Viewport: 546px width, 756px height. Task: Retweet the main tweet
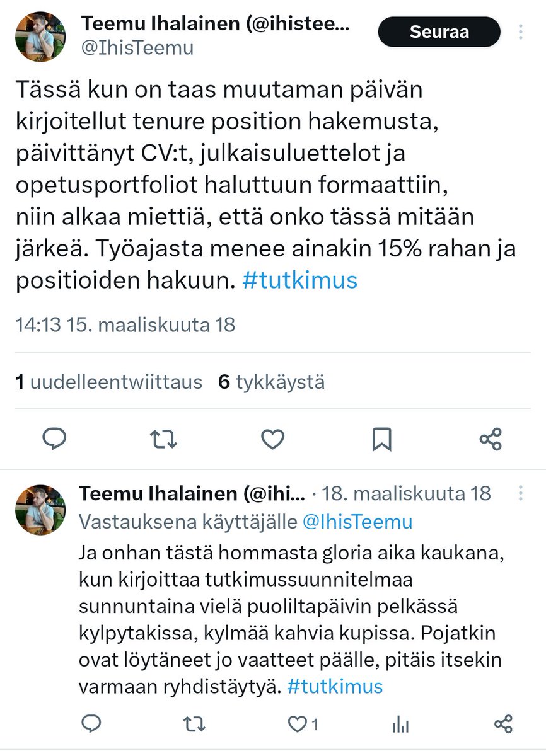click(164, 438)
